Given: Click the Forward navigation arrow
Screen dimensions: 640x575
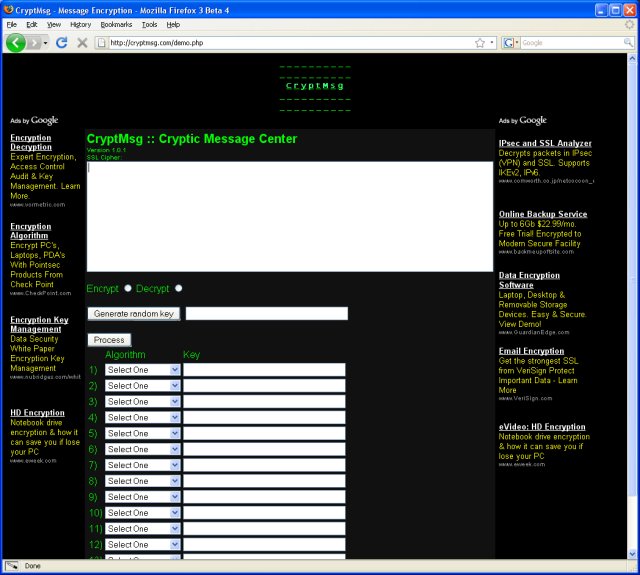Looking at the screenshot, I should pos(34,42).
